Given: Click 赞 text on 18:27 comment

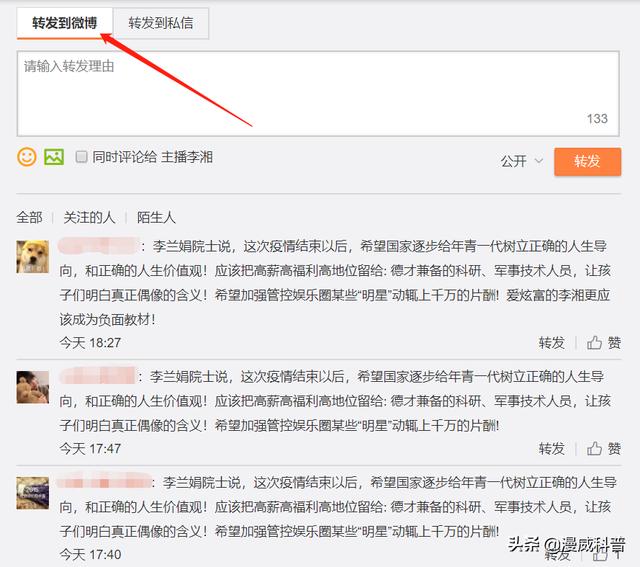Looking at the screenshot, I should tap(614, 342).
